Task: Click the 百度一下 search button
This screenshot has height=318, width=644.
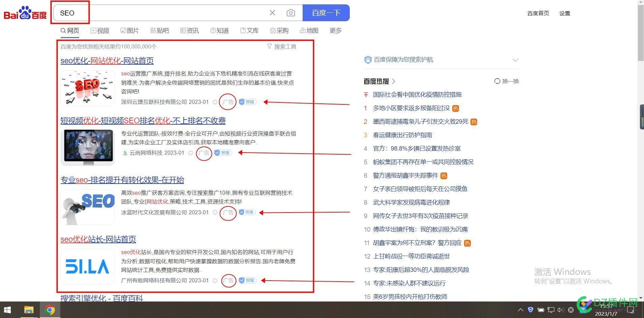Action: pos(326,13)
